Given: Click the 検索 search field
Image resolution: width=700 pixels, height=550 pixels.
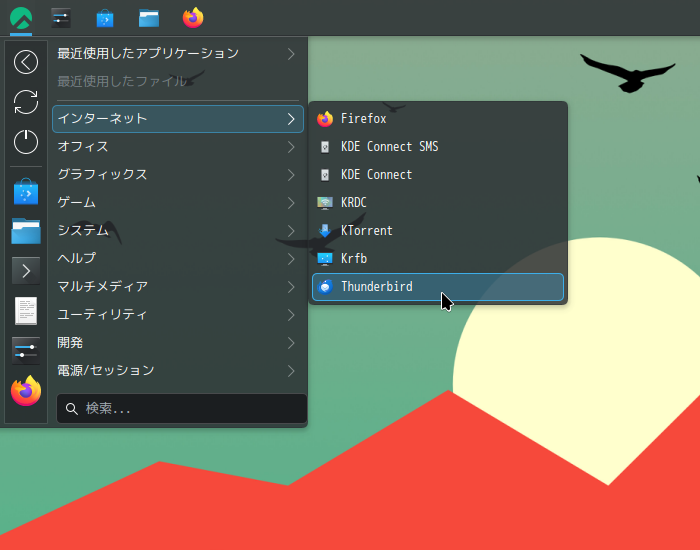Looking at the screenshot, I should point(182,408).
